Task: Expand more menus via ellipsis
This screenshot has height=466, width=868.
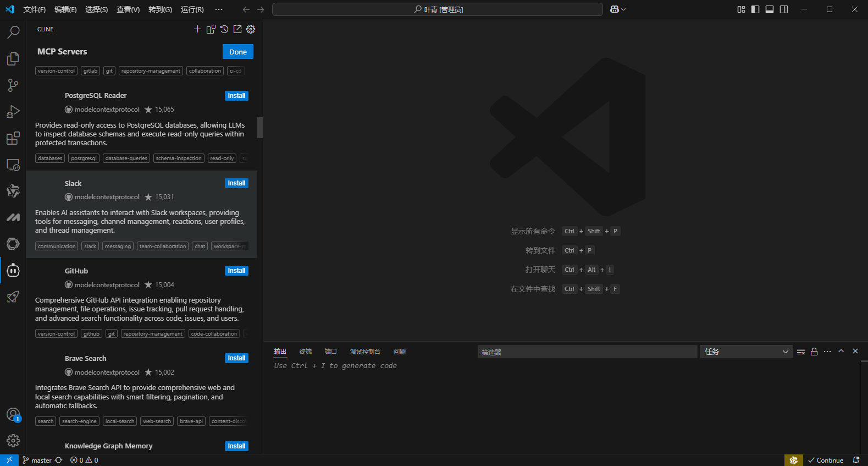Action: (x=219, y=9)
